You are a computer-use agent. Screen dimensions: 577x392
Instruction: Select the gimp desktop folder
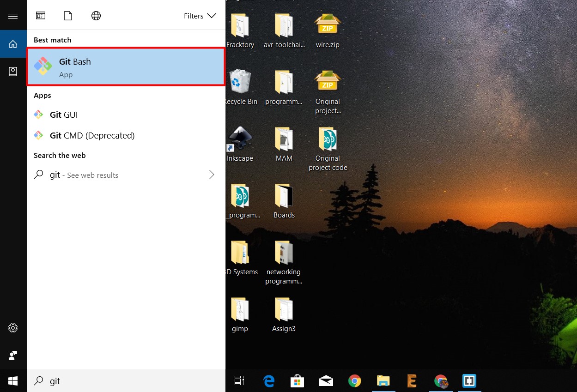point(240,314)
